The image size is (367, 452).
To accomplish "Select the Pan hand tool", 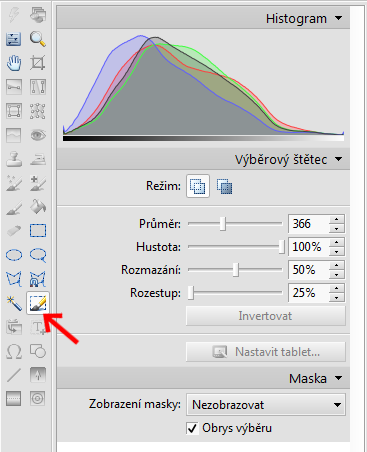I will (x=14, y=63).
